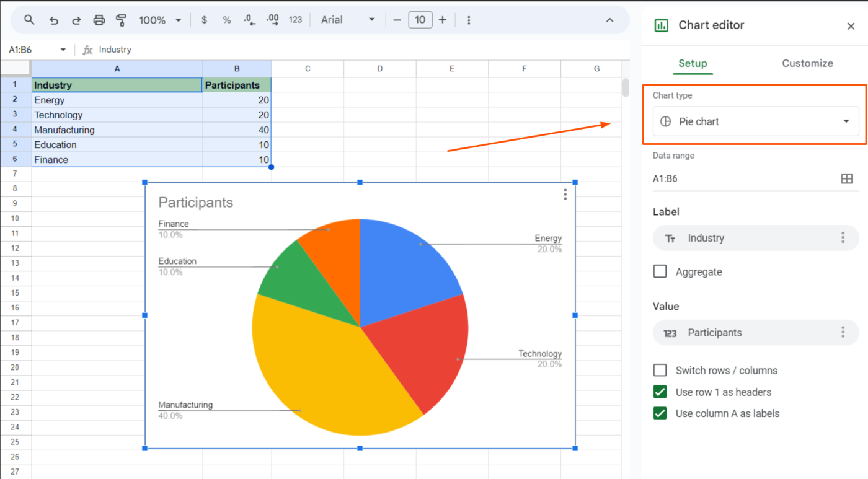
Task: Click the cell with value 40
Action: (237, 130)
